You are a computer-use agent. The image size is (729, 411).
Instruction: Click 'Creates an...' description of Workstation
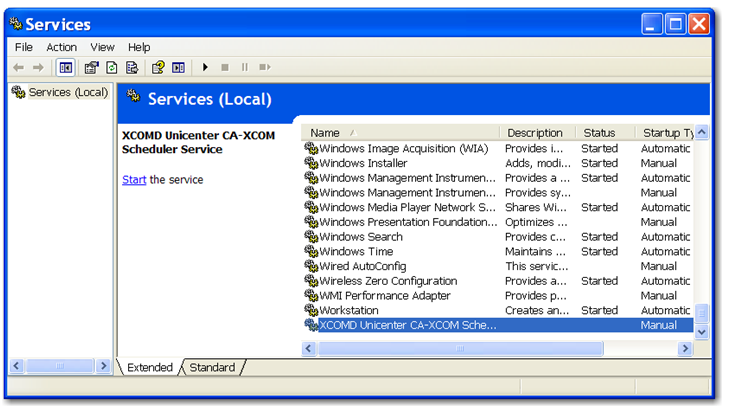(537, 310)
